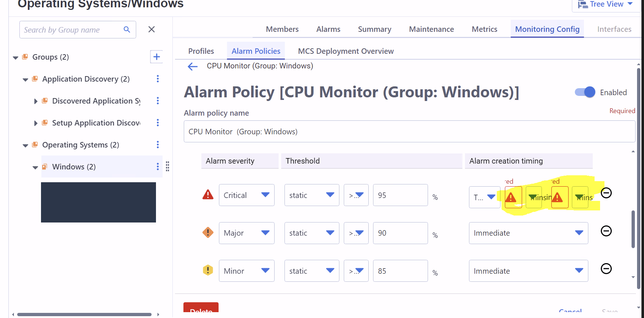Click the back arrow beside CPU Monitor

click(x=193, y=66)
